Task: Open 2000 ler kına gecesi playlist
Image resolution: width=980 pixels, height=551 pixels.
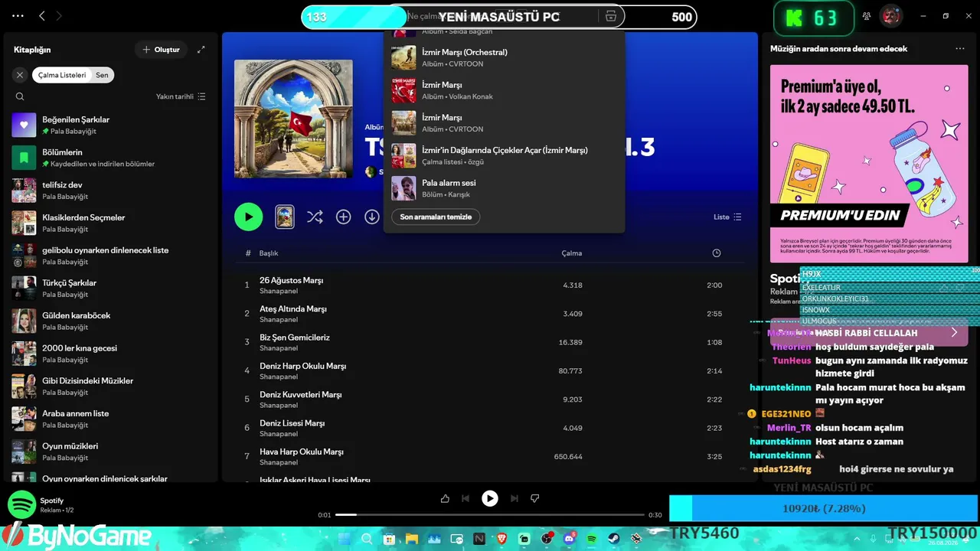Action: click(x=111, y=354)
